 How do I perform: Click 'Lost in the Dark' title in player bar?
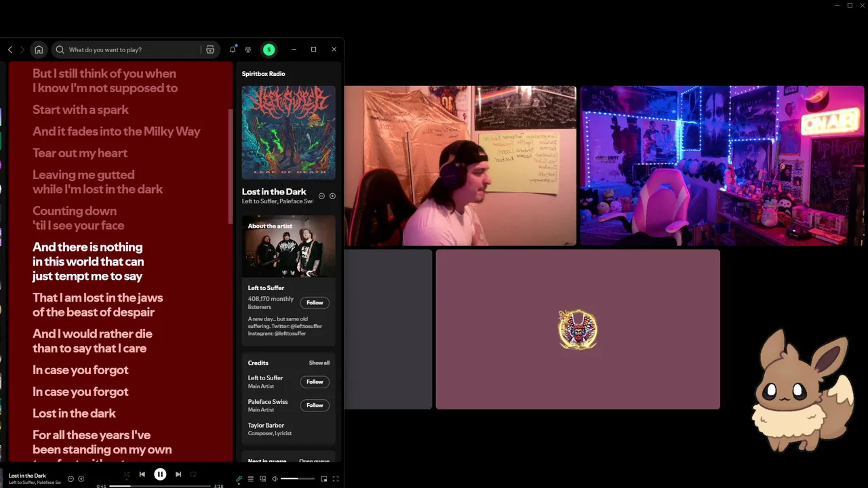27,476
